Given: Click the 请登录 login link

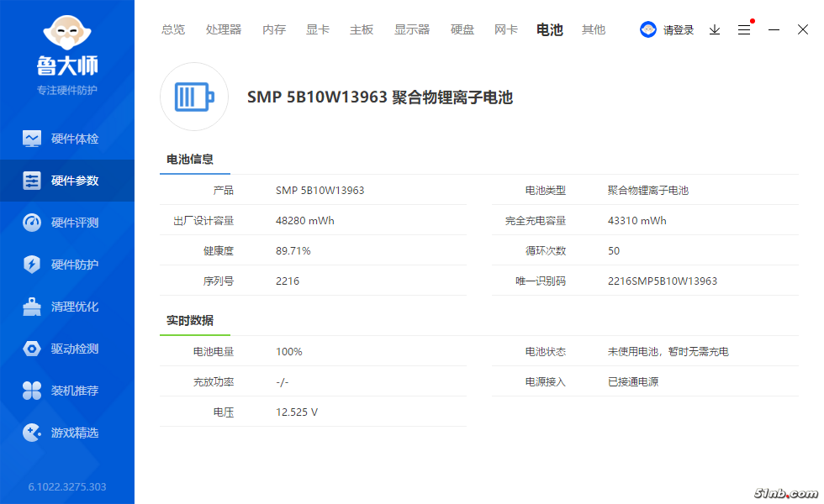Looking at the screenshot, I should (x=679, y=29).
